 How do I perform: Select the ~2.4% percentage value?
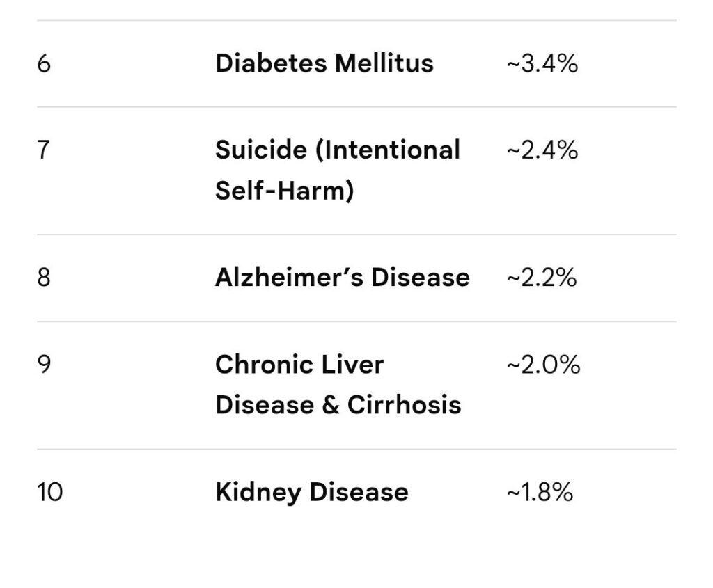tap(542, 150)
